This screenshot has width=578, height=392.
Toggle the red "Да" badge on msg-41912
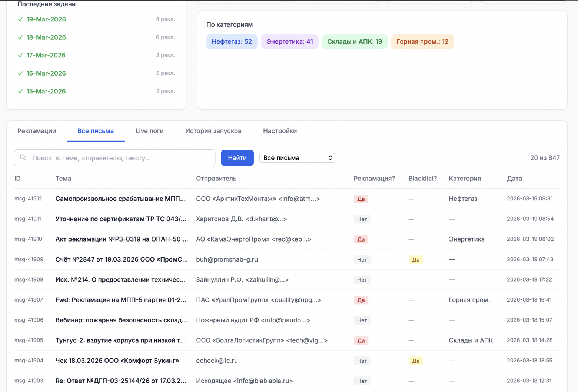click(361, 199)
